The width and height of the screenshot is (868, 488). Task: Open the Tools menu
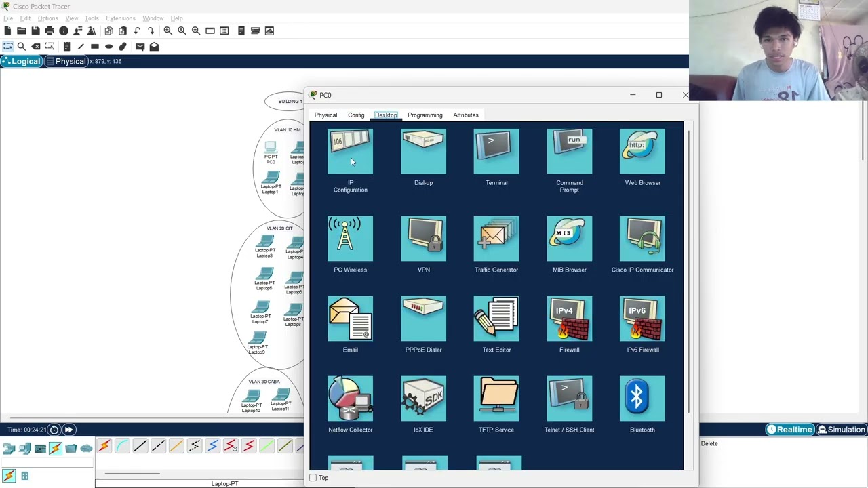click(92, 18)
